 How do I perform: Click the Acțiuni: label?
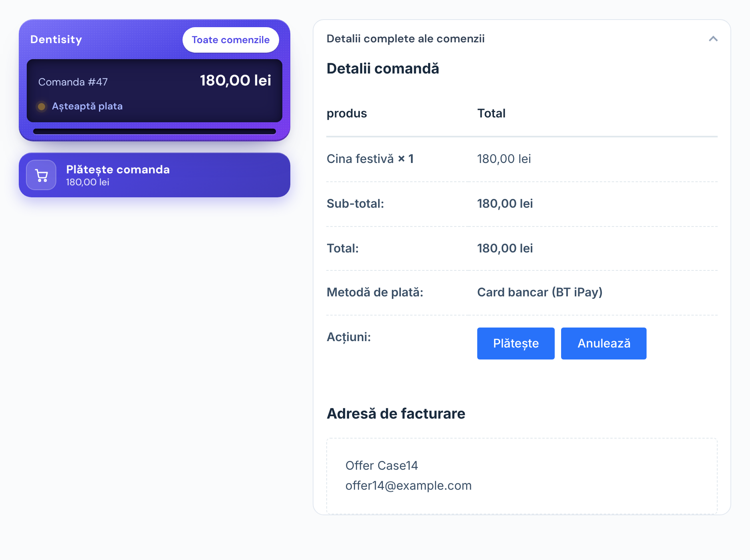click(349, 337)
